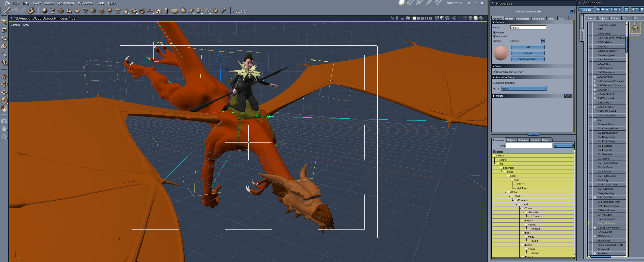Click the camera render icon in left toolbar
This screenshot has width=644, height=262.
click(4, 121)
